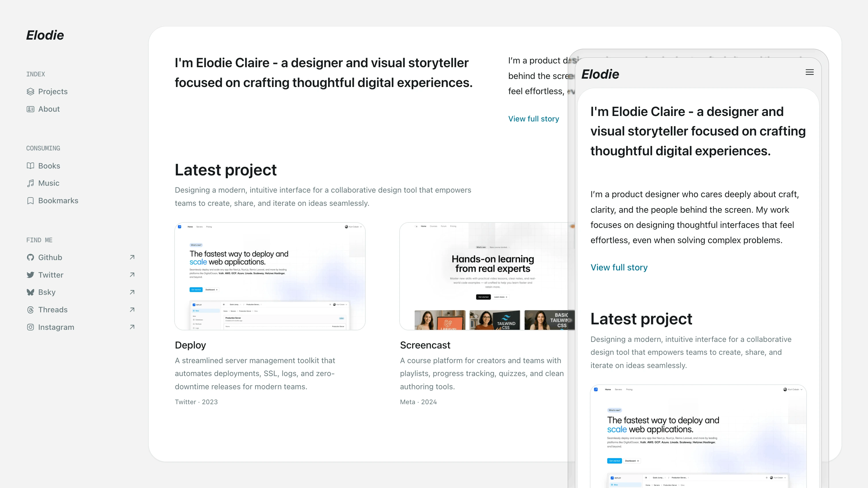Screen dimensions: 868x488
Task: Click the Bookmarks ribbon icon
Action: coord(30,201)
